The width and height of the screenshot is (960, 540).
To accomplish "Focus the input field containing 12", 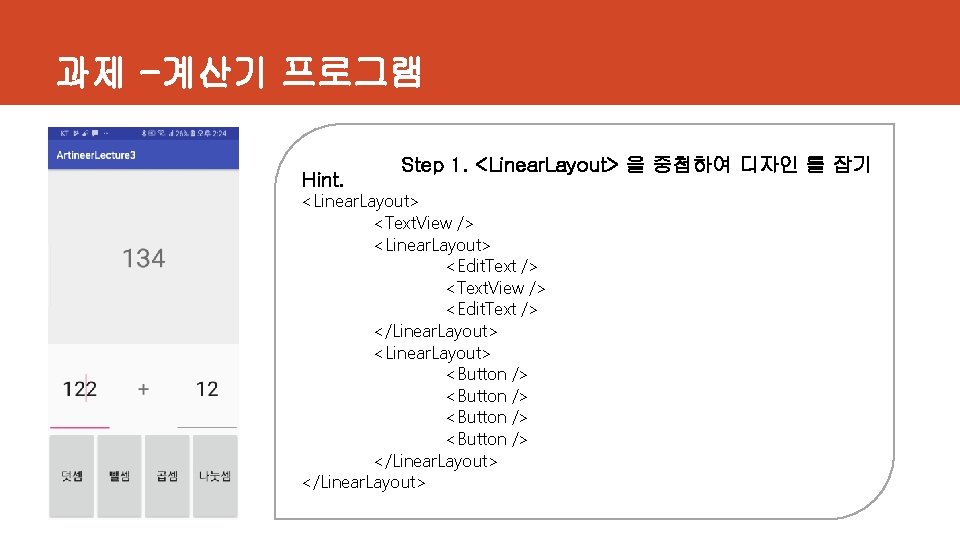I will [207, 389].
